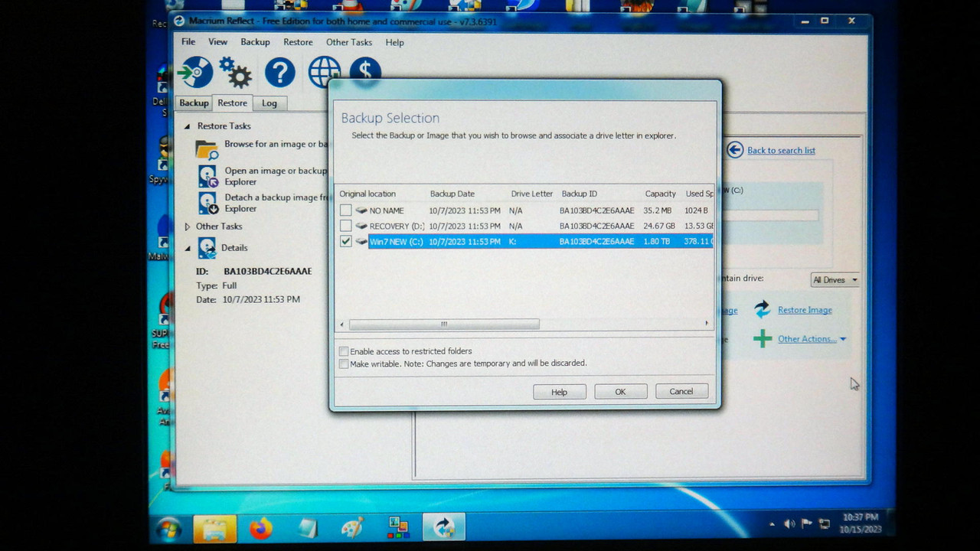Open the Paint palette taskbar icon
980x551 pixels.
click(x=352, y=528)
